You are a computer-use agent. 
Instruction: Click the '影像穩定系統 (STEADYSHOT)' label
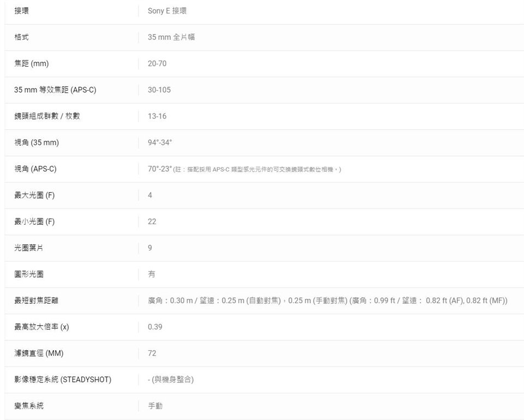(63, 380)
